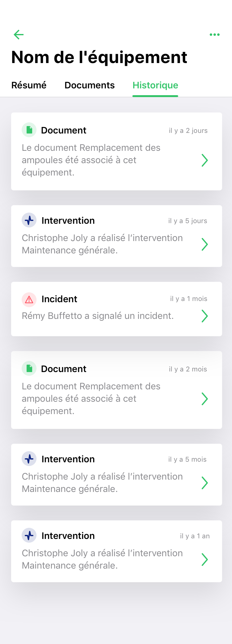Click the intervention pulse icon from 5 jours ago
The width and height of the screenshot is (232, 644).
pos(29,220)
